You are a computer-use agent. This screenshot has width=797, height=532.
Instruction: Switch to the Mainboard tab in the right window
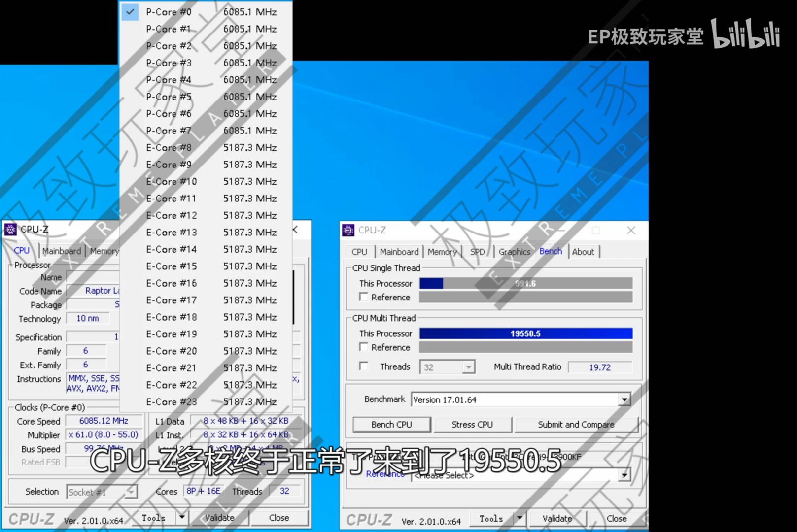(399, 252)
